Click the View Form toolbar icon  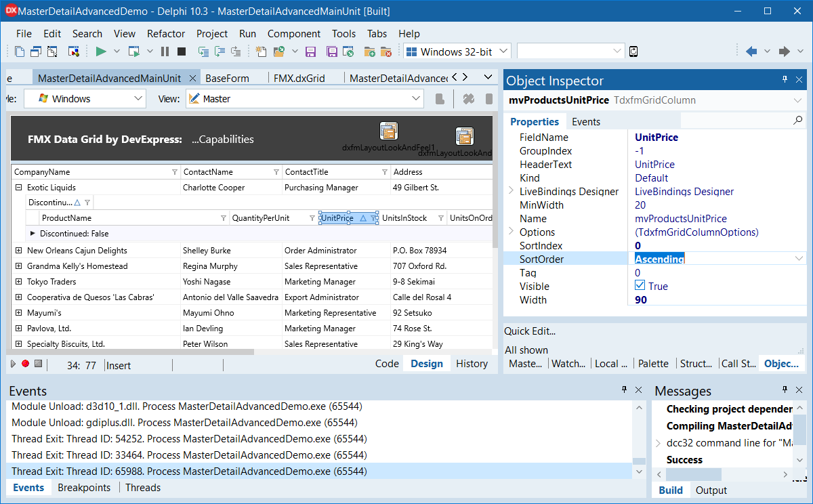point(36,51)
